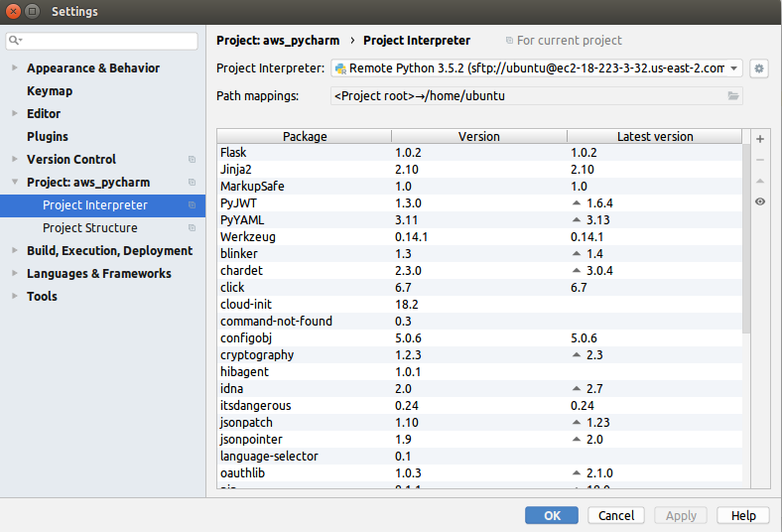782x532 pixels.
Task: Open the path mappings folder icon
Action: click(732, 95)
